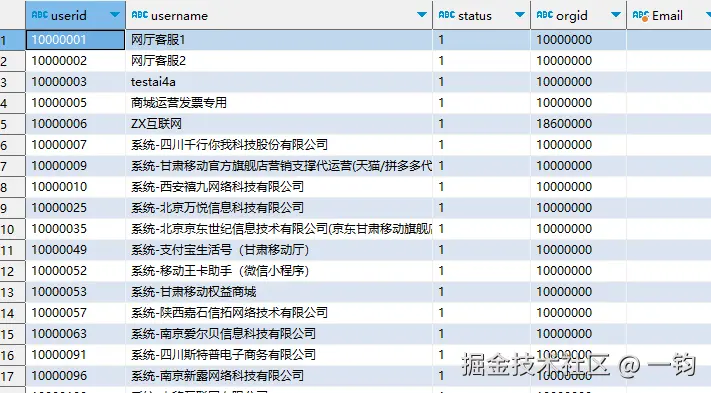
Task: Select username 系统-移动王卡助手（微信小程序）
Action: pyautogui.click(x=279, y=271)
